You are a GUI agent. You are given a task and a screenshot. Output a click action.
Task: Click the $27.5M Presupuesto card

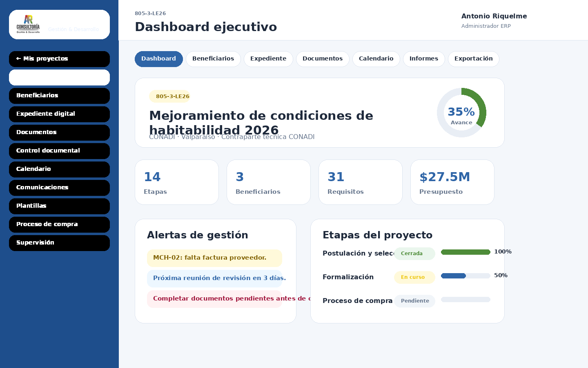coord(452,182)
